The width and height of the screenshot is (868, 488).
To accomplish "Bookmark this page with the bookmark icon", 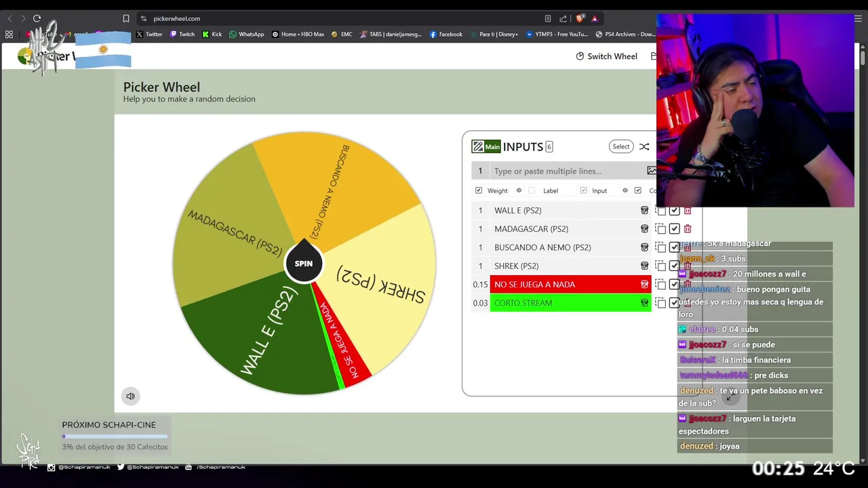I will click(126, 18).
